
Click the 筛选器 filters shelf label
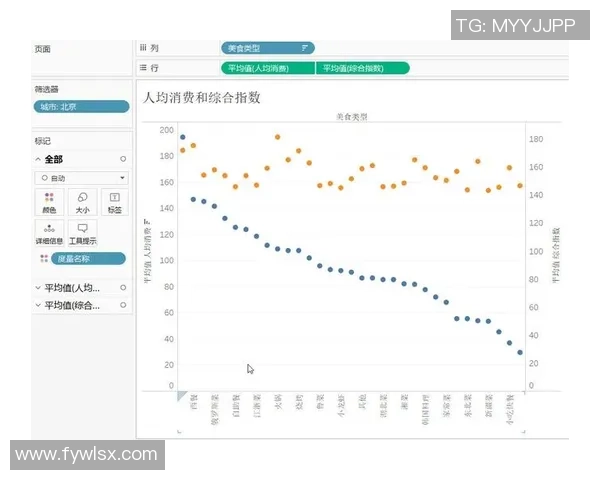tap(46, 90)
